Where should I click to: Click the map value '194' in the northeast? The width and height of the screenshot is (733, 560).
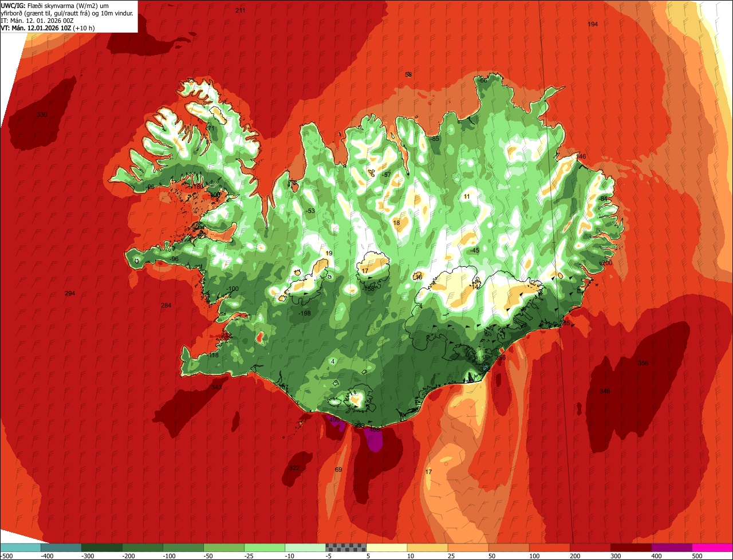tap(593, 24)
